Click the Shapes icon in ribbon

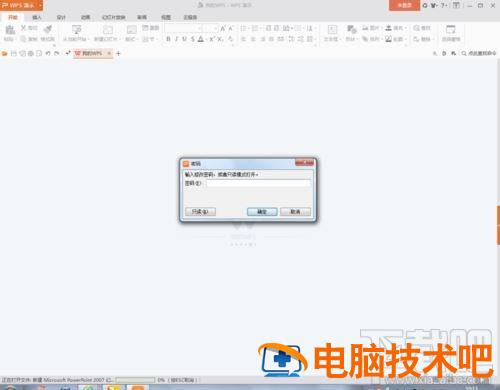pyautogui.click(x=351, y=29)
